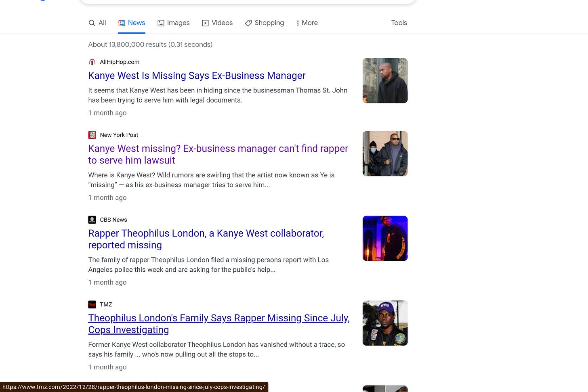Viewport: 588px width, 392px height.
Task: Click inside the search input field
Action: 248,2
